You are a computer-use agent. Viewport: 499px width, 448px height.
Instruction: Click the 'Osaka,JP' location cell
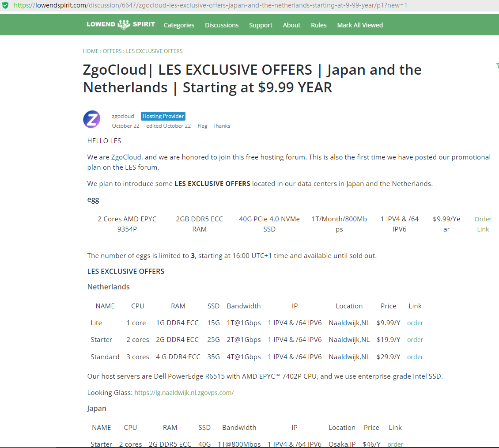point(342,444)
